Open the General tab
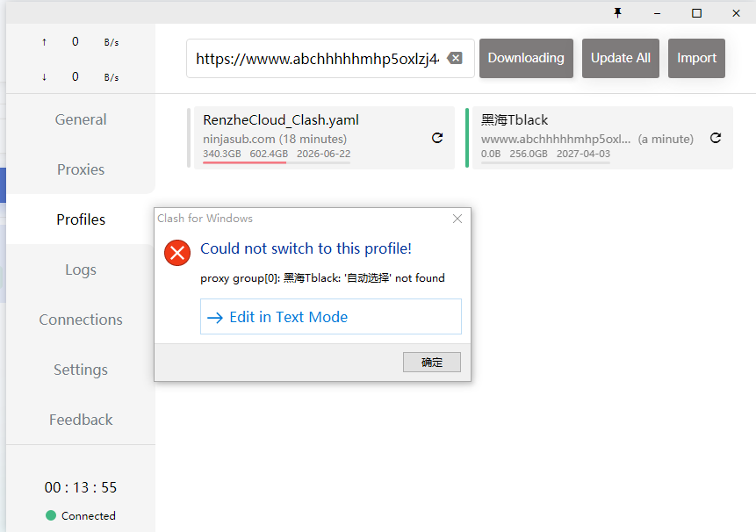 tap(81, 119)
